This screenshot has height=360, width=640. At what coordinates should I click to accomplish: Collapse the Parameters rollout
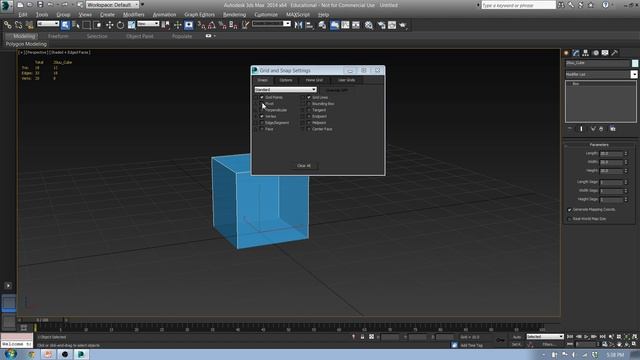coord(599,145)
